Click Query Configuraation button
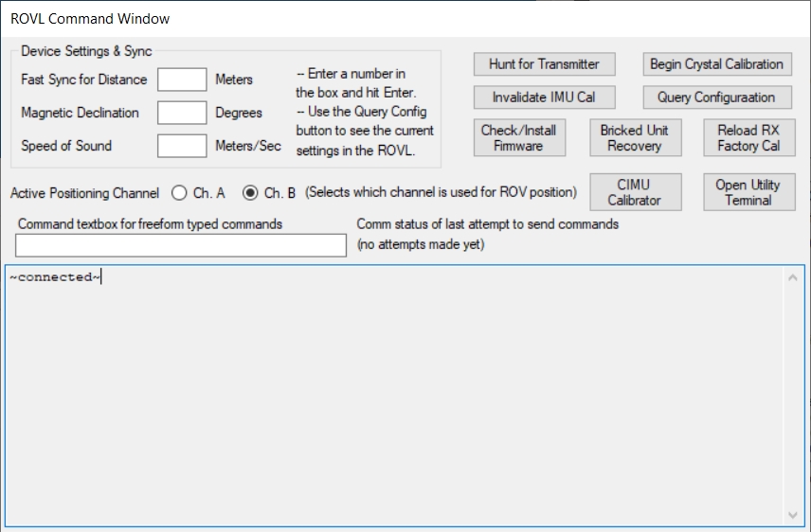The width and height of the screenshot is (811, 532). [716, 98]
